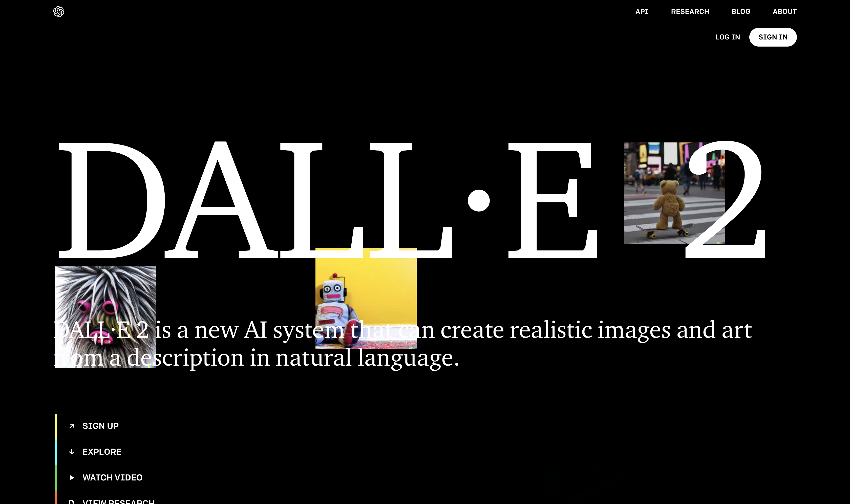Click the WATCH VIDEO link text
The width and height of the screenshot is (850, 504).
coord(112,477)
